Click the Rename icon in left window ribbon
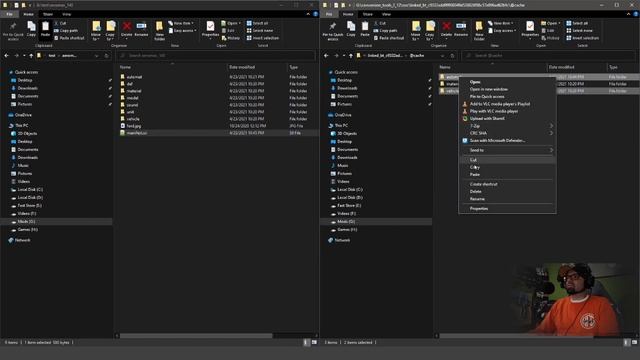640x360 pixels. pyautogui.click(x=141, y=29)
